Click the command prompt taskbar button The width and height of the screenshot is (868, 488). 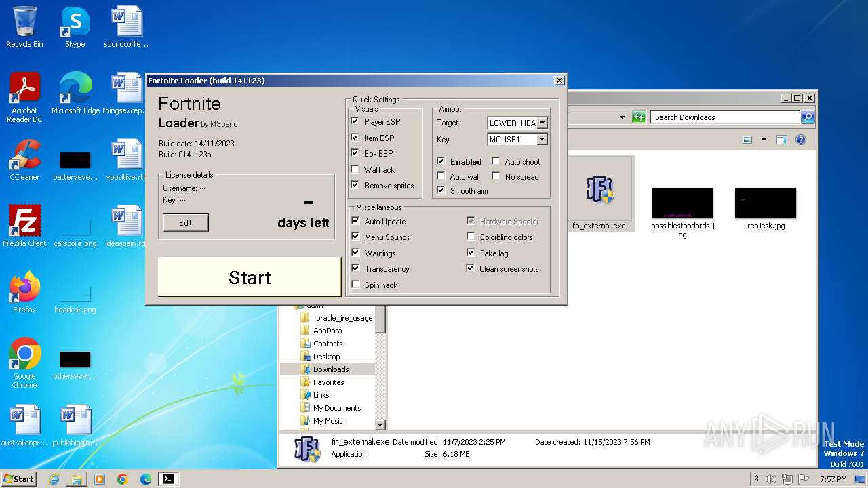(169, 479)
